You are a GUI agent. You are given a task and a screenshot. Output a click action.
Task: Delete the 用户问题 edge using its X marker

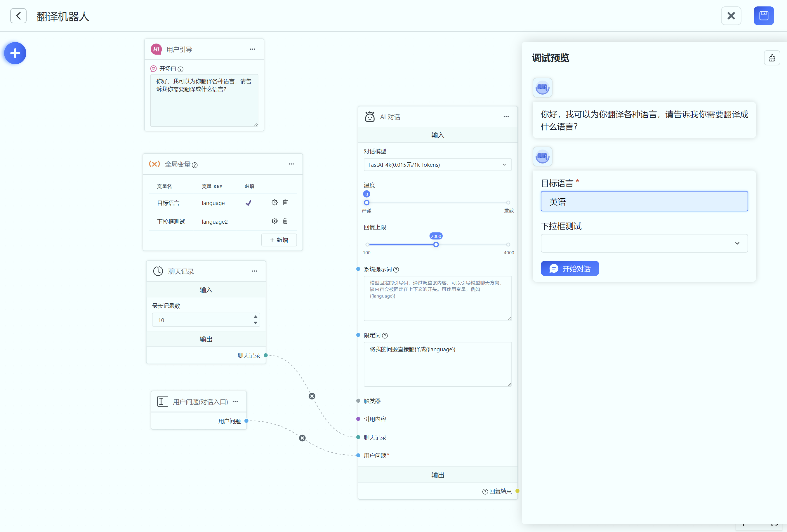(x=303, y=438)
